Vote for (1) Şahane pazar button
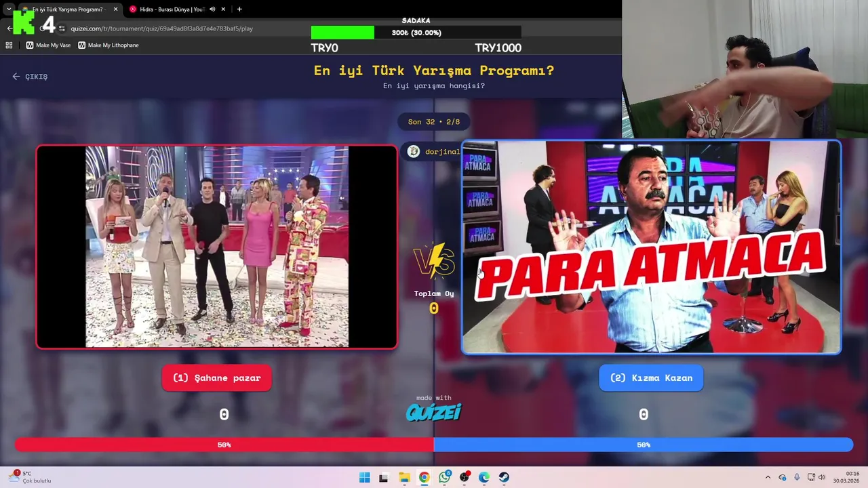The width and height of the screenshot is (868, 488). tap(216, 378)
